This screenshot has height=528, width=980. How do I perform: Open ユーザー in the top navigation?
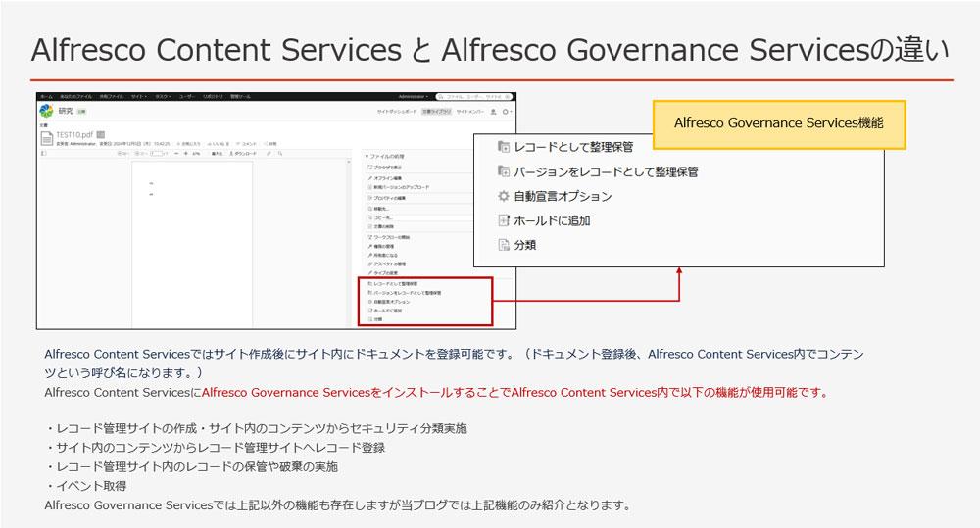pyautogui.click(x=187, y=97)
